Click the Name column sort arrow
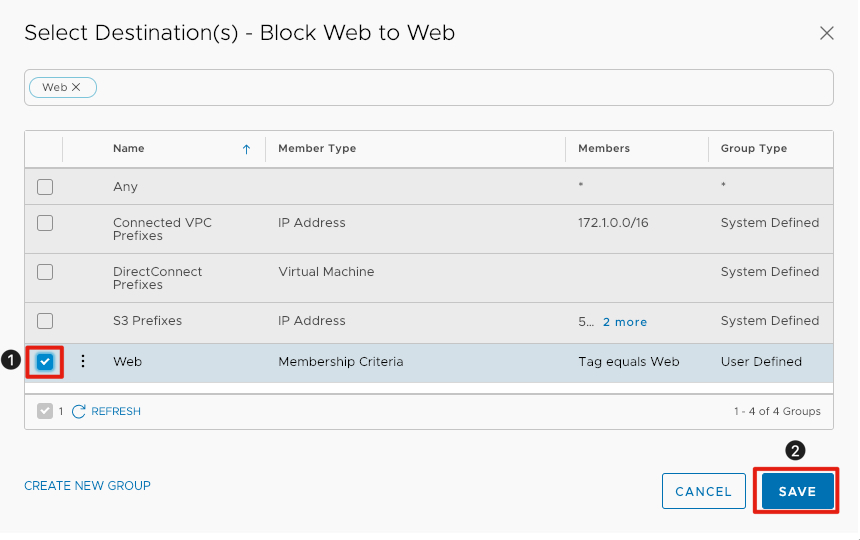 [246, 149]
